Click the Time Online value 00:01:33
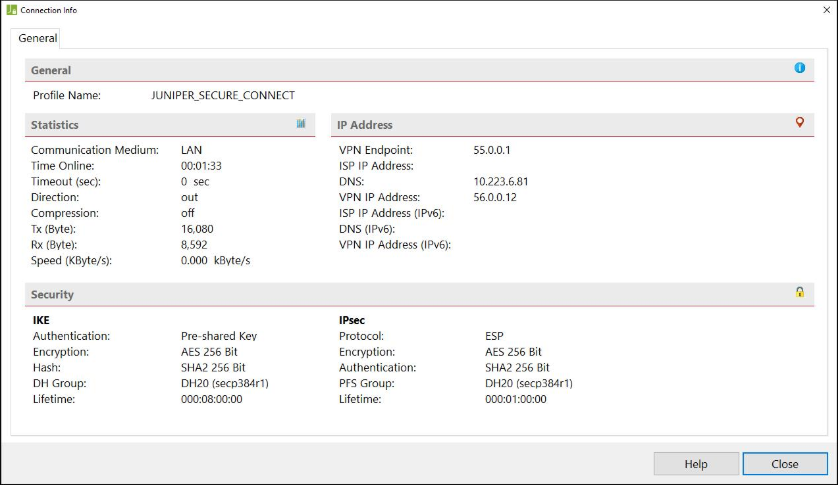Screen dimensions: 840x485 pyautogui.click(x=201, y=166)
